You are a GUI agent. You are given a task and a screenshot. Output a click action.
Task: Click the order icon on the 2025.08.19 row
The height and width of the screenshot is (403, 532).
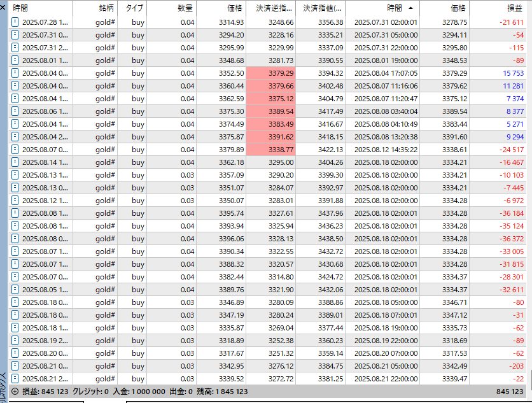[x=15, y=341]
